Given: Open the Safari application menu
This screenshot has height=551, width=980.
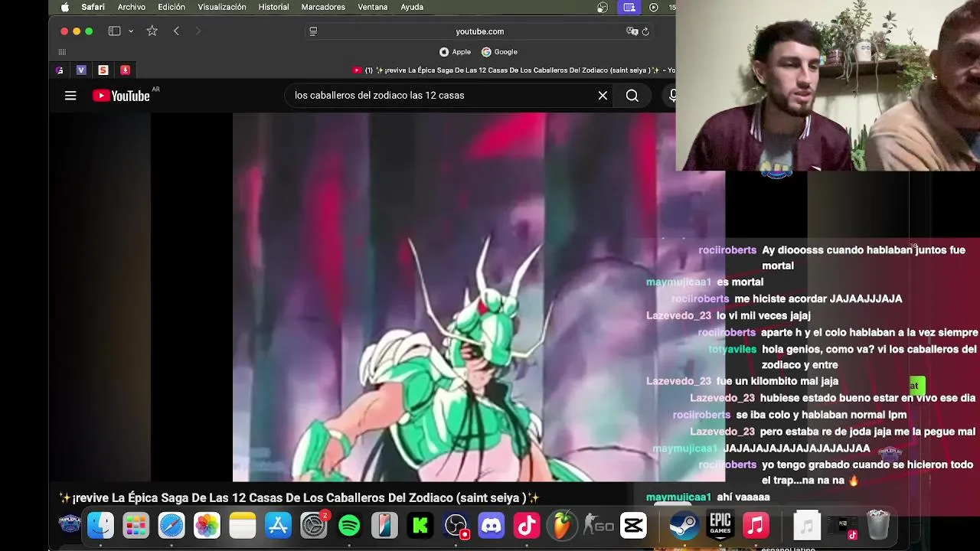Looking at the screenshot, I should coord(93,7).
